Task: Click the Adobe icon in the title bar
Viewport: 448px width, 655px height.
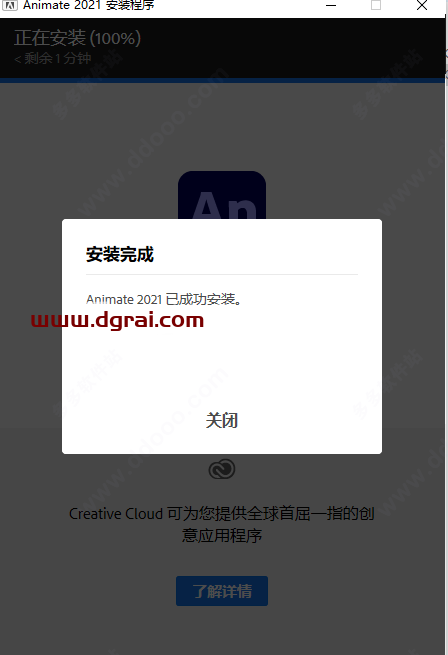Action: [10, 5]
